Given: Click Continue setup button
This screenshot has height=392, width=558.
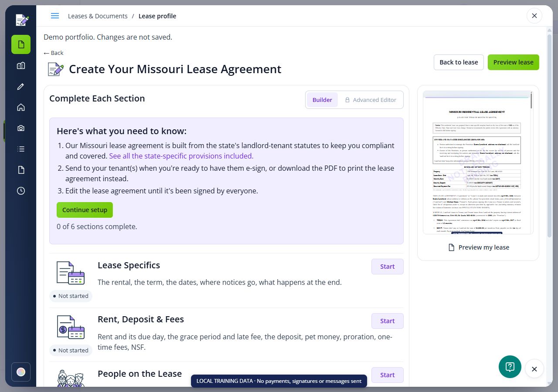Looking at the screenshot, I should 85,210.
